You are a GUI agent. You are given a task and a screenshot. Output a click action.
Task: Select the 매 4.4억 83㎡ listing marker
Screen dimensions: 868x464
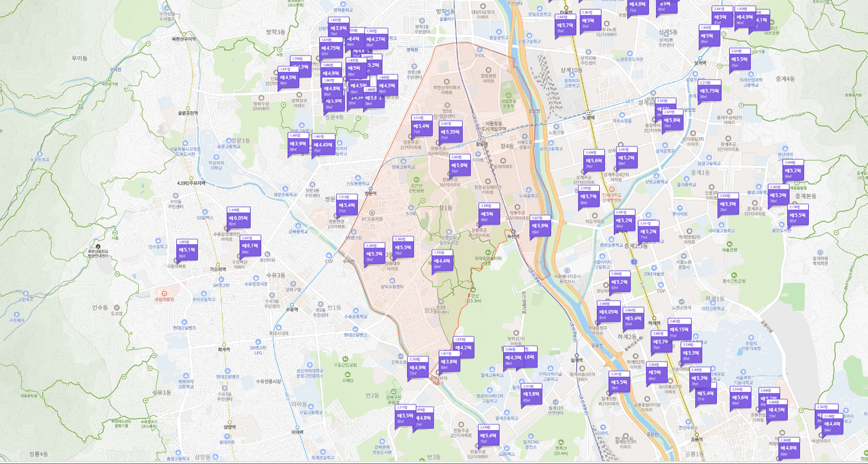[x=442, y=261]
